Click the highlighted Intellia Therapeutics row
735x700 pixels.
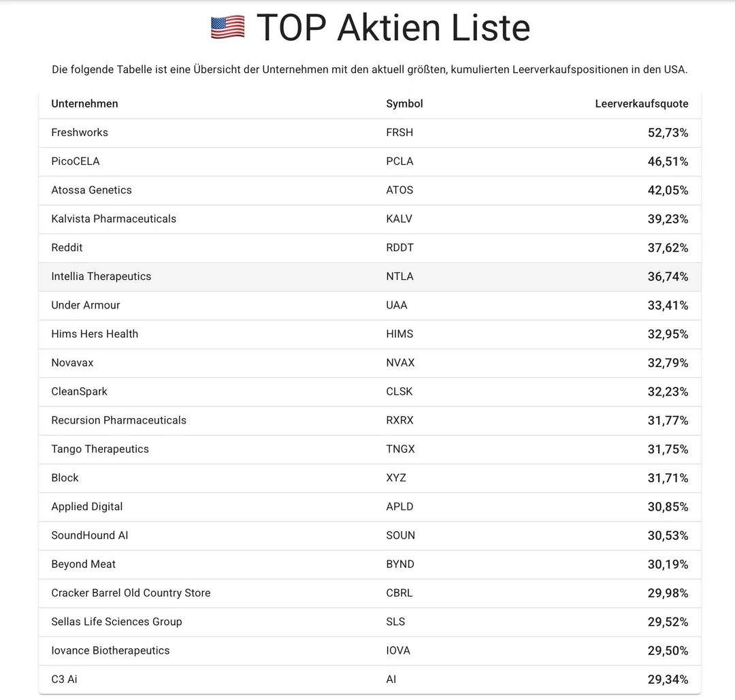point(101,276)
